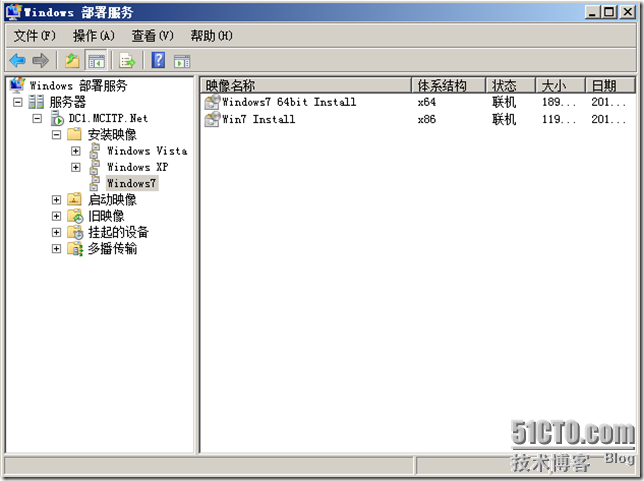Click the Windows 部署服务 root node icon
Viewport: 644px width, 481px height.
click(17, 85)
